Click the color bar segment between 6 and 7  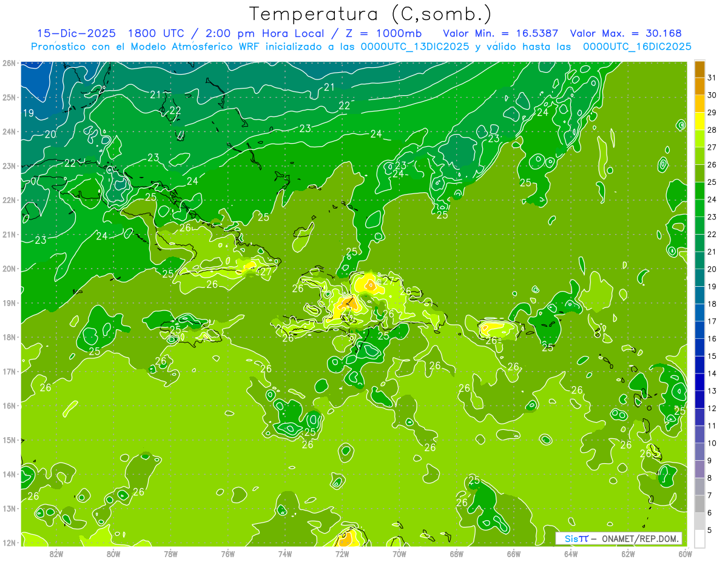coord(699,504)
